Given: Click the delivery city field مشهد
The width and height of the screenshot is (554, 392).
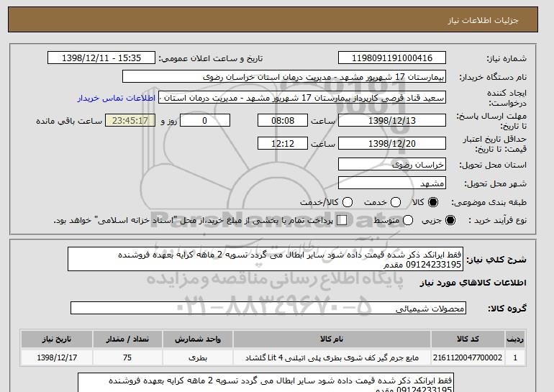Looking at the screenshot, I should [x=392, y=183].
